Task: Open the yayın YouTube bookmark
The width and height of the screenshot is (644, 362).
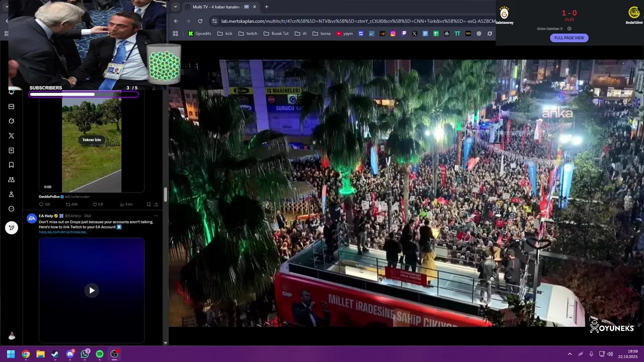Action: 345,34
